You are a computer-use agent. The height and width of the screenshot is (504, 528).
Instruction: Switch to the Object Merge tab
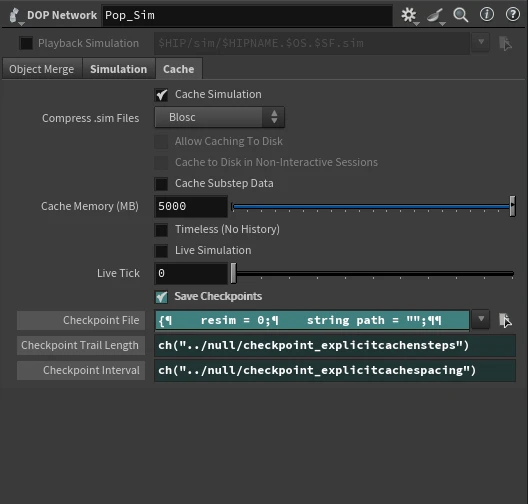coord(42,69)
